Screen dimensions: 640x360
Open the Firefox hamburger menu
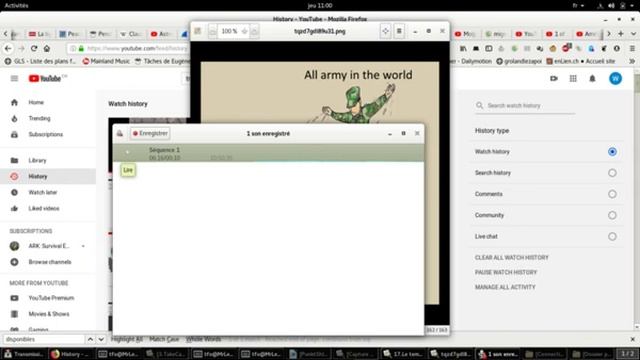point(632,49)
